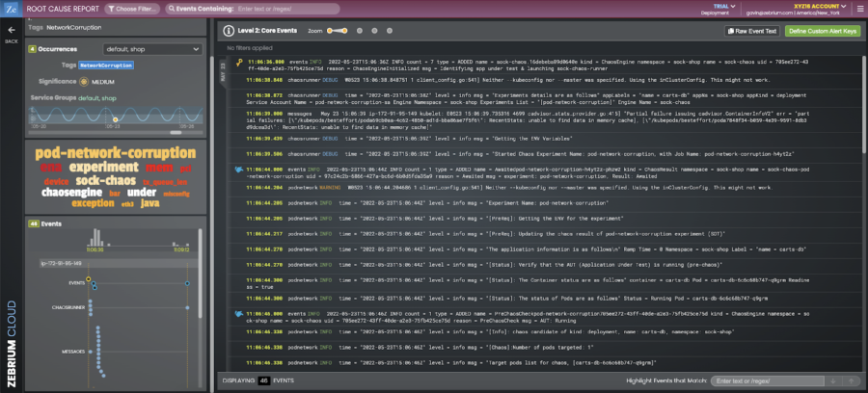Click the word exception in the word cloud
The height and width of the screenshot is (393, 868).
coord(93,204)
